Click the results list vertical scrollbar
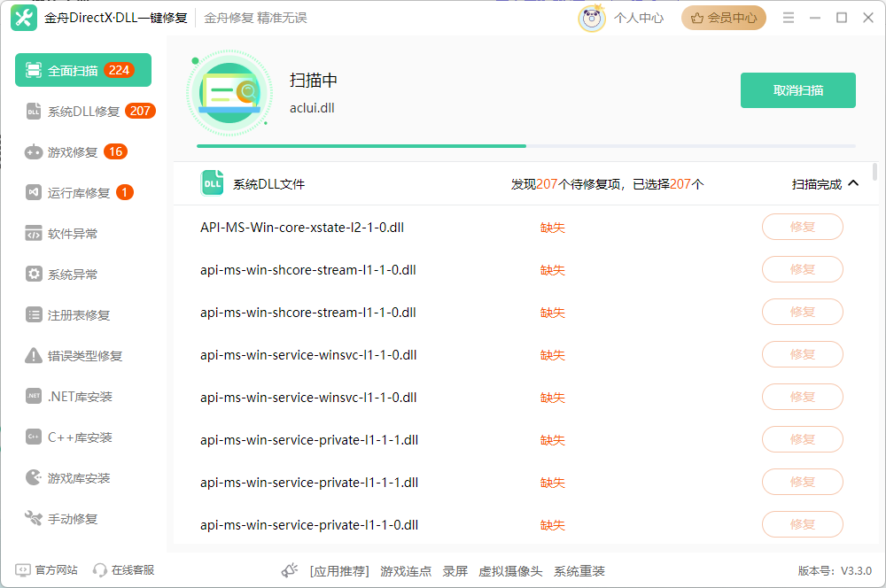 (874, 173)
